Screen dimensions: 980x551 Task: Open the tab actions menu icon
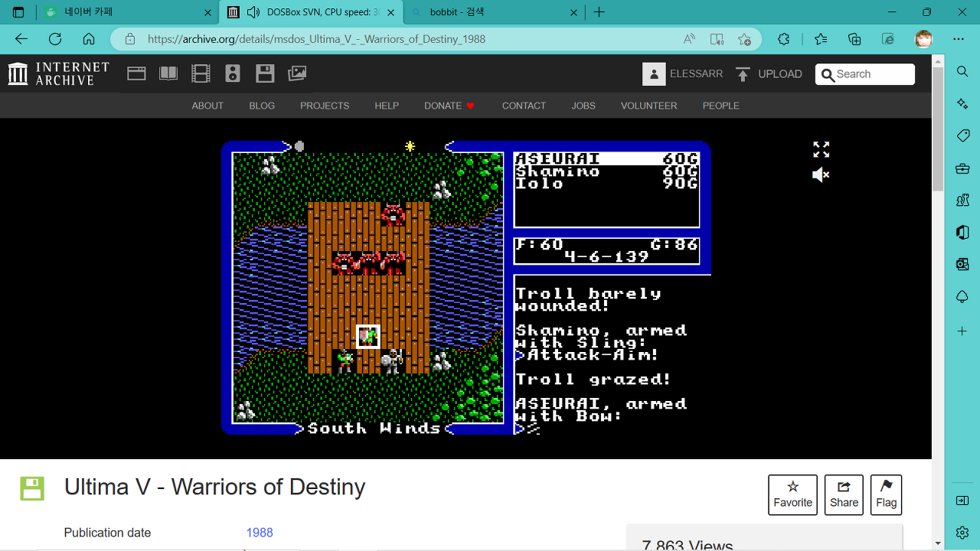(x=18, y=12)
